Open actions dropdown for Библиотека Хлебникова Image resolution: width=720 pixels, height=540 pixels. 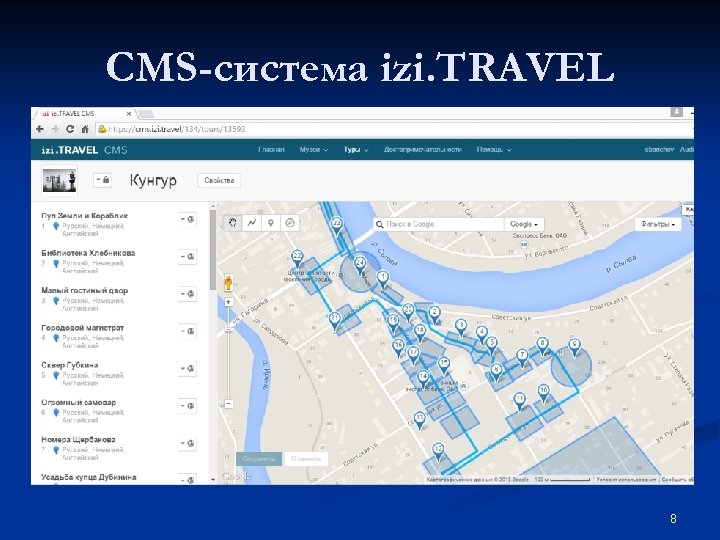tap(187, 256)
